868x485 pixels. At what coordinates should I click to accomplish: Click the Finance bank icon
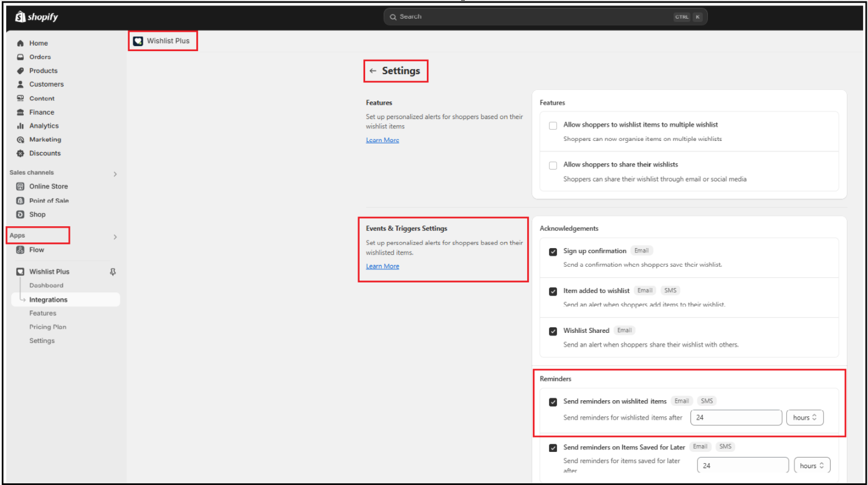pos(21,112)
